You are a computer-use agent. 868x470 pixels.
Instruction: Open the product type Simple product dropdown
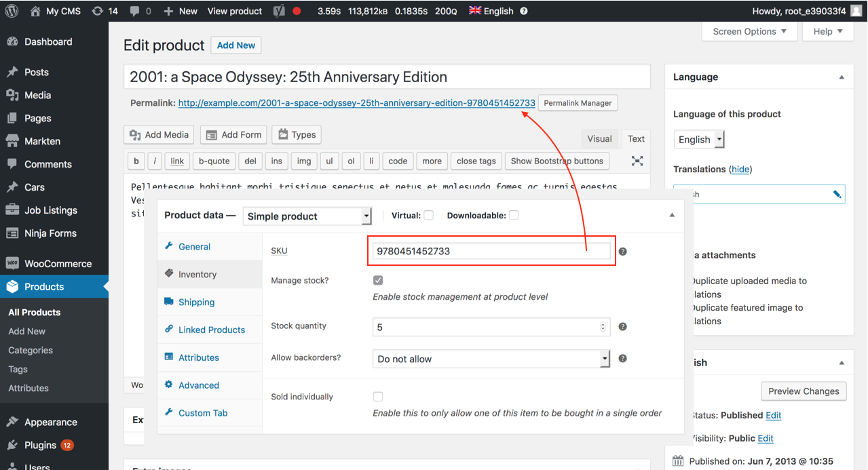click(307, 216)
